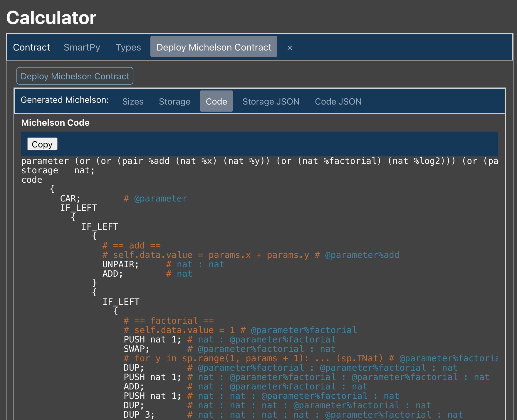This screenshot has width=517, height=420.
Task: Click the 'DUP 3;' instruction line
Action: [x=139, y=415]
